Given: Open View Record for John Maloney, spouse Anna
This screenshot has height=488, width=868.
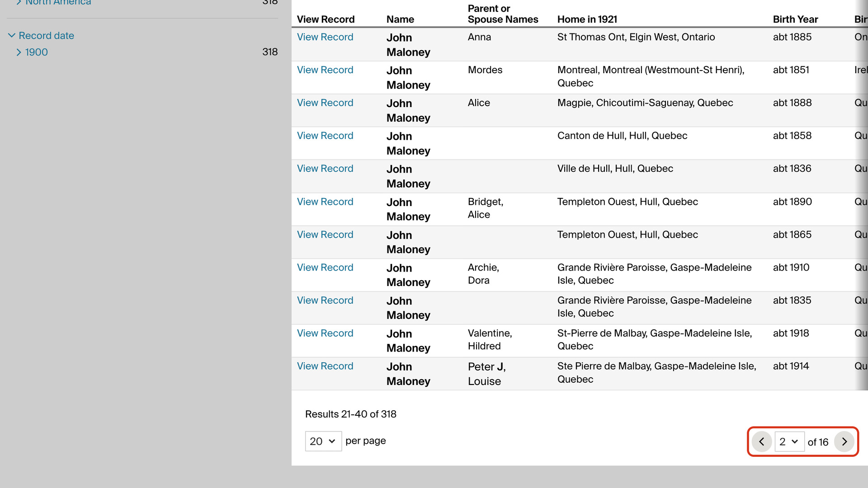Looking at the screenshot, I should point(325,37).
